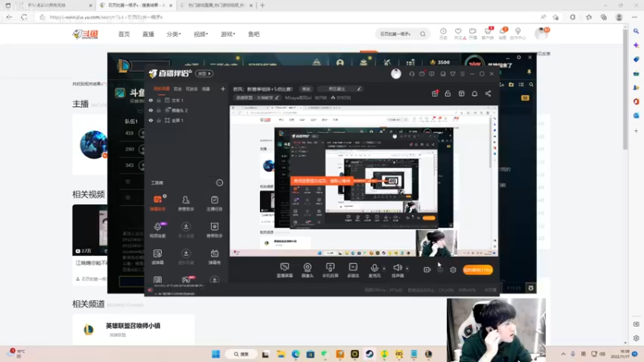This screenshot has width=644, height=362.
Task: Open the 弹幕秀 tool icon
Action: [214, 257]
